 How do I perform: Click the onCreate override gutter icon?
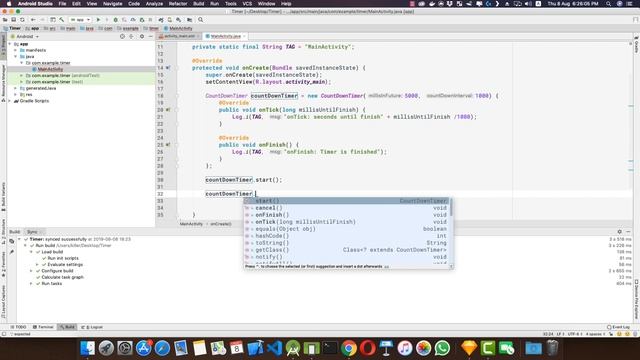168,68
